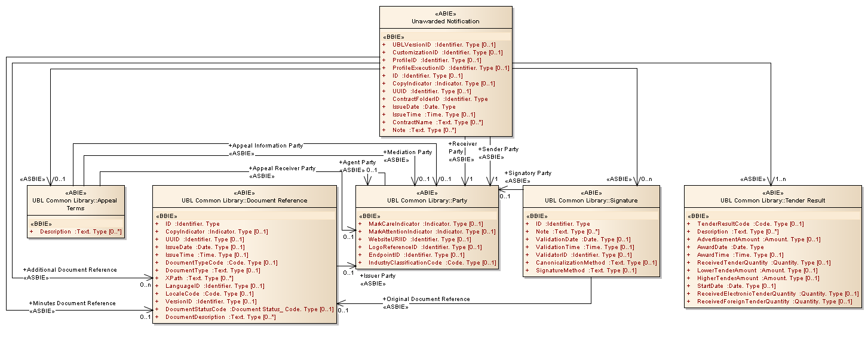Screen dimensions: 868x341
Task: Click the UBL Common Library::Signature class title
Action: (591, 201)
